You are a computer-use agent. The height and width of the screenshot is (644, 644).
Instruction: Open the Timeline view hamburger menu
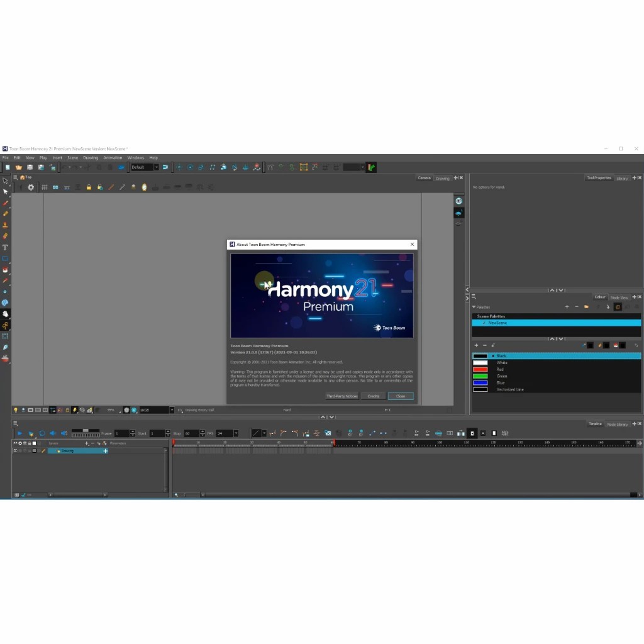pyautogui.click(x=15, y=423)
